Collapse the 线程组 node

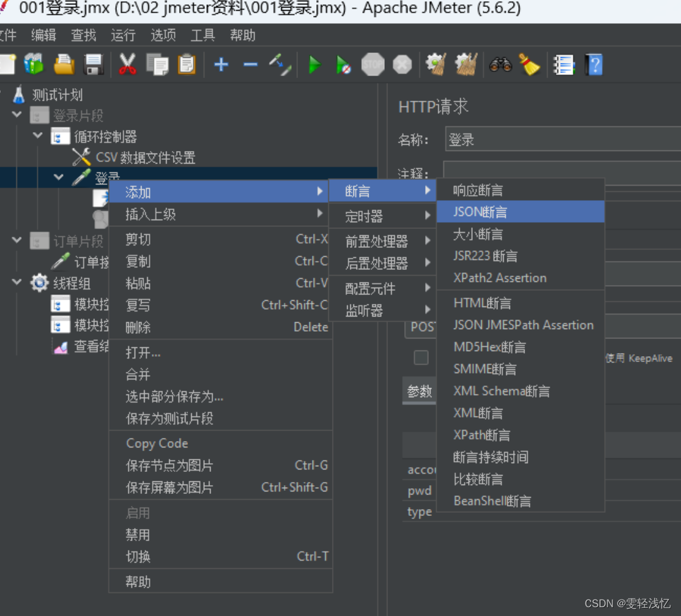17,283
